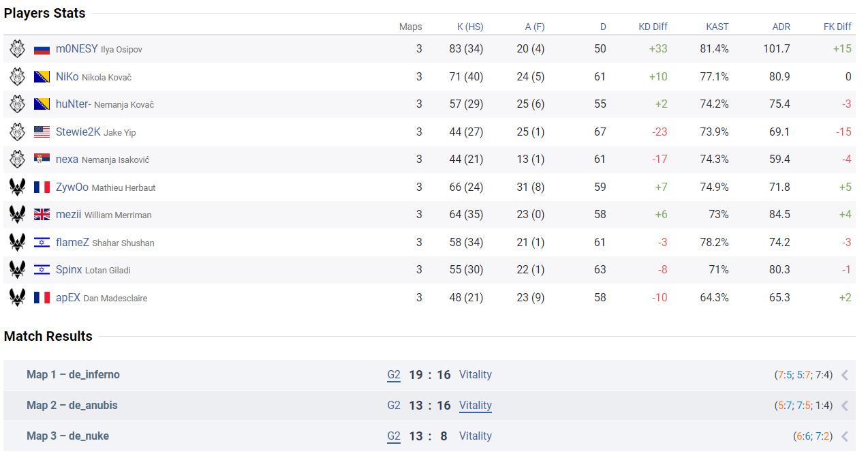
Task: Open NiKo player profile link
Action: click(x=67, y=77)
